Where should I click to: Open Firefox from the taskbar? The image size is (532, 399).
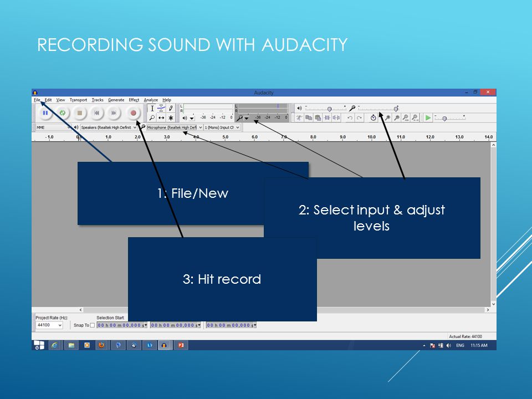pos(101,345)
